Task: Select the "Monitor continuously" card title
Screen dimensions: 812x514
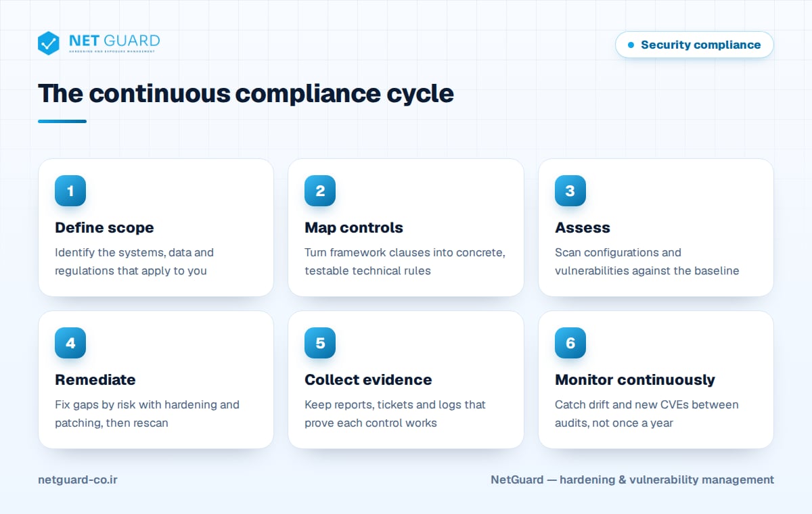Action: (x=635, y=380)
